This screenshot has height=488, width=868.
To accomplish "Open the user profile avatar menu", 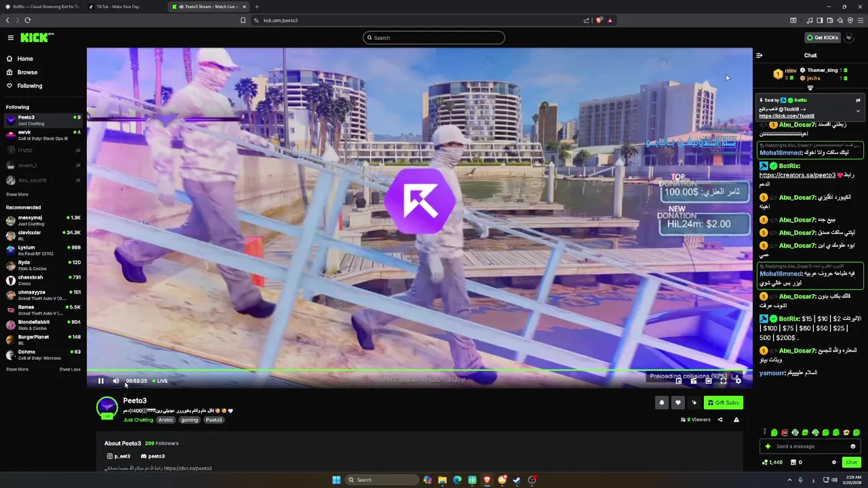I will click(x=849, y=38).
